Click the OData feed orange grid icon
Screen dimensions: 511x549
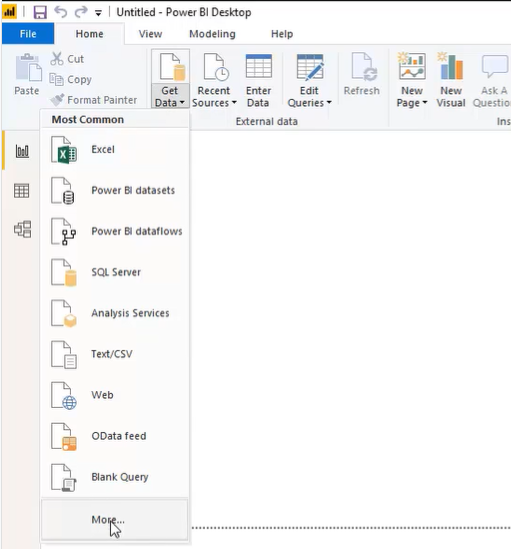(64, 437)
